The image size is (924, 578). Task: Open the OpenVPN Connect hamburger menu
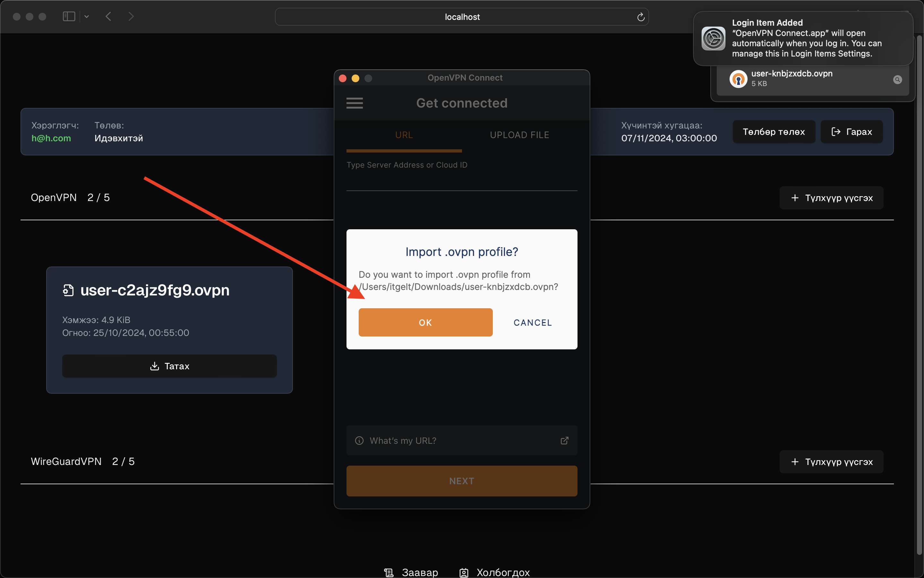click(354, 103)
